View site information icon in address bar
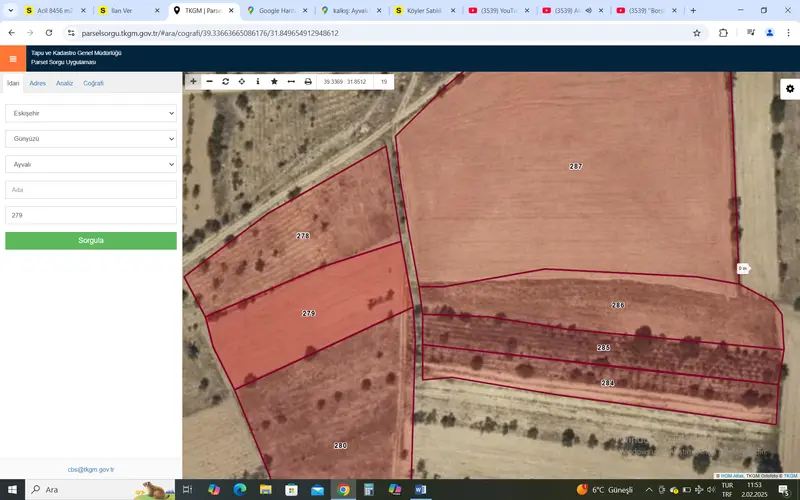The height and width of the screenshot is (500, 800). 71,33
